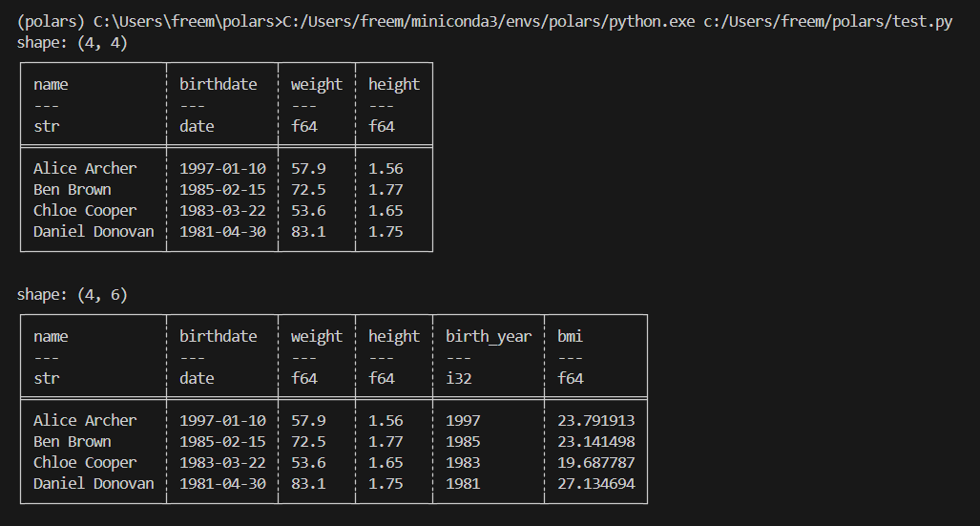Viewport: 980px width, 526px height.
Task: Click Chloe Cooper in the first table
Action: pos(85,211)
